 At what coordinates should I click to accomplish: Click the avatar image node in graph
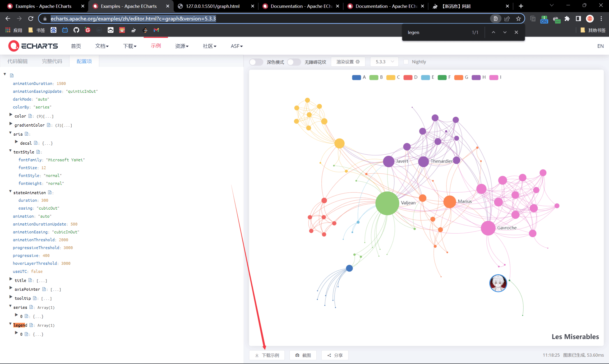click(498, 283)
